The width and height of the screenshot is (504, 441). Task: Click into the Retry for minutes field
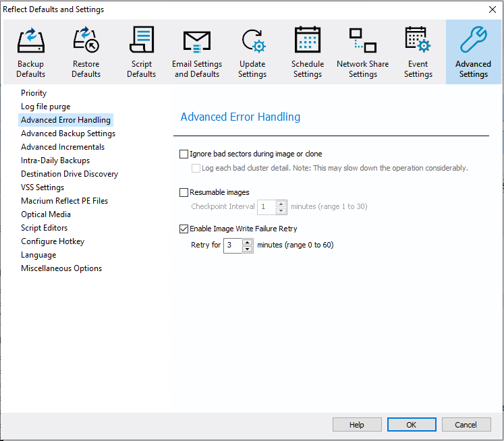pyautogui.click(x=233, y=245)
